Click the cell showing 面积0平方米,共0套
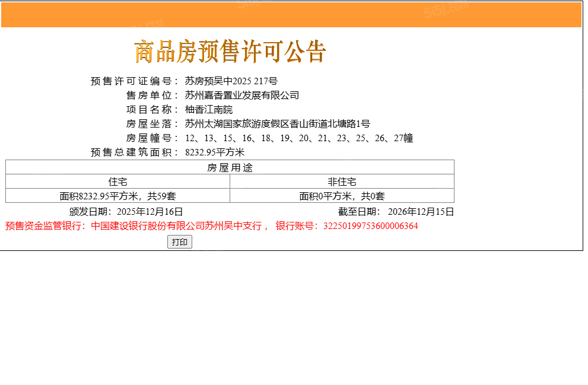The image size is (588, 385). [342, 196]
